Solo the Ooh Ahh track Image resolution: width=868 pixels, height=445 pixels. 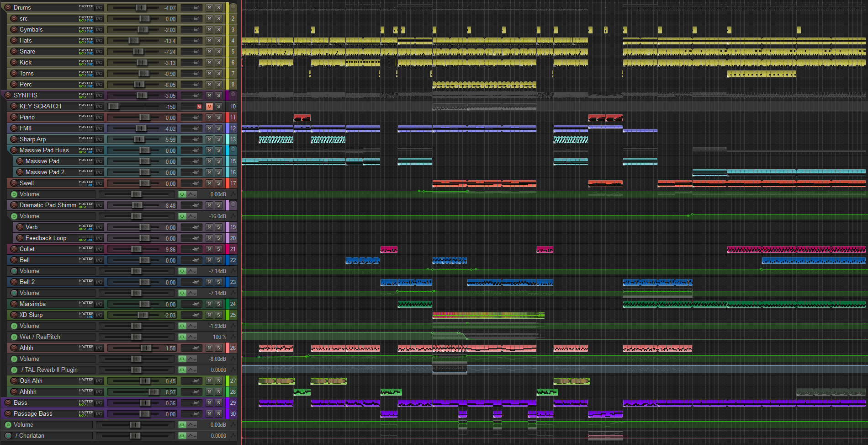click(218, 381)
